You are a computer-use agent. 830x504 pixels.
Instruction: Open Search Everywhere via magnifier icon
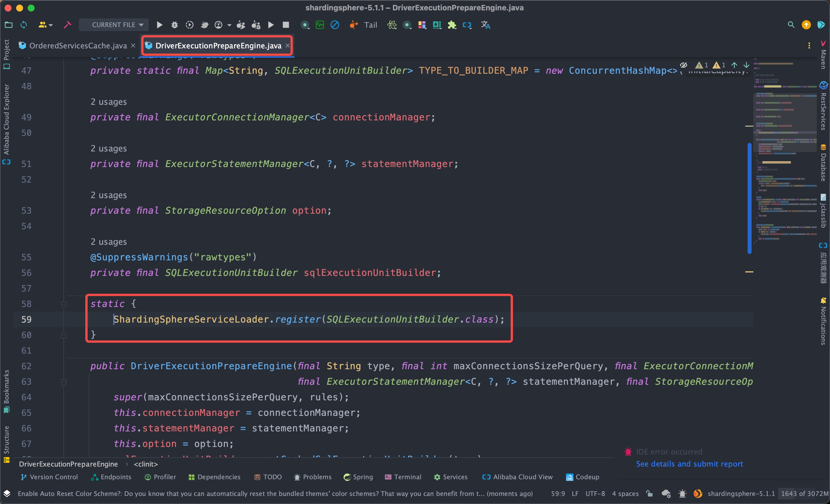tap(791, 24)
